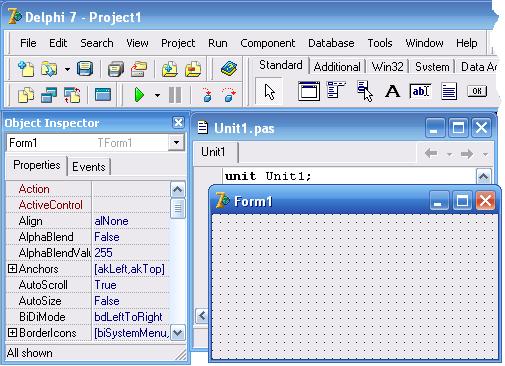The height and width of the screenshot is (366, 505).
Task: Select the MainMenu component icon
Action: coord(336,90)
